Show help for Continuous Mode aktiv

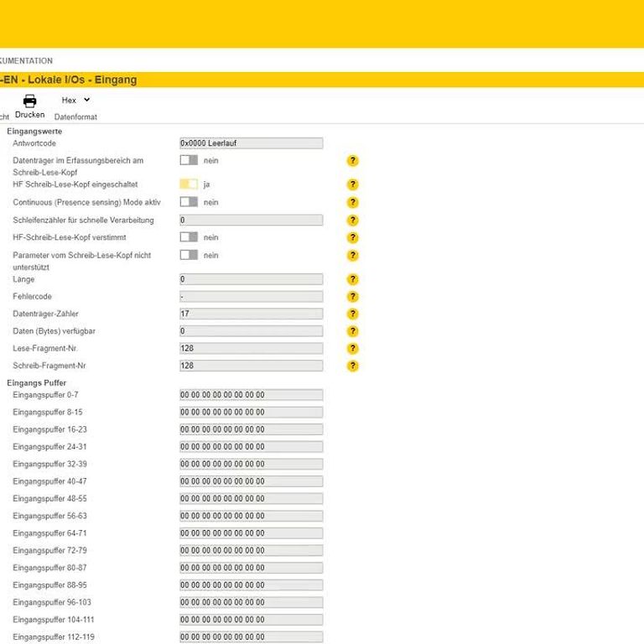pyautogui.click(x=352, y=202)
